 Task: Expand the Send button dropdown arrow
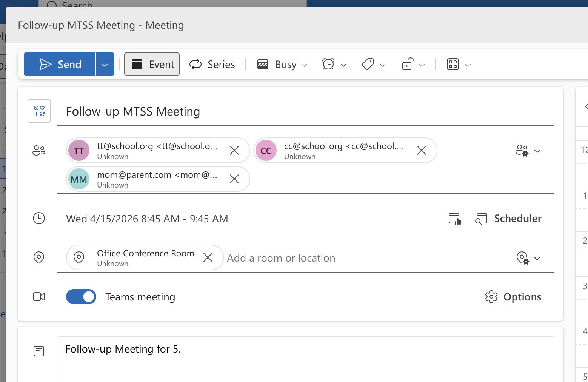105,64
